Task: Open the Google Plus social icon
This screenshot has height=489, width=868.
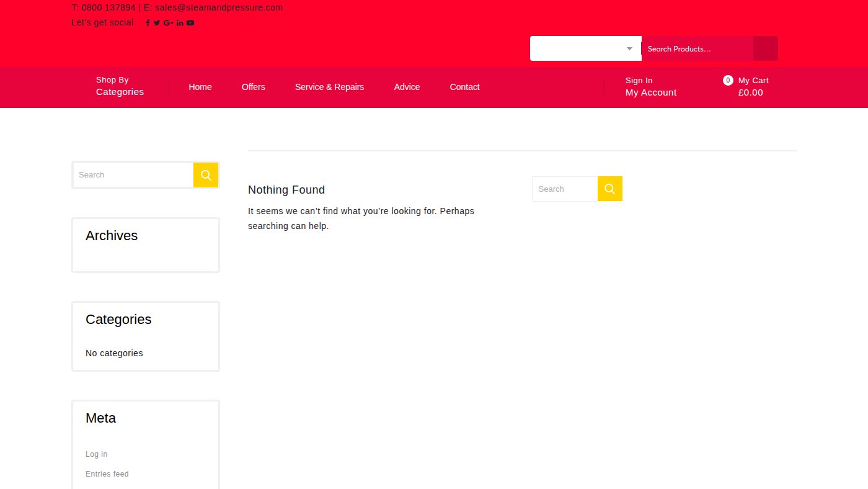Action: point(168,23)
